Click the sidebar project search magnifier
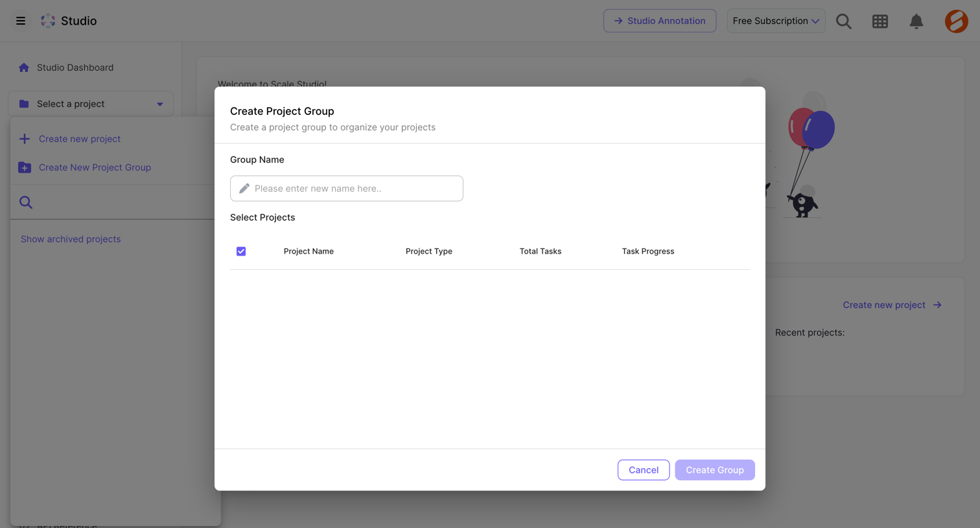 click(26, 202)
